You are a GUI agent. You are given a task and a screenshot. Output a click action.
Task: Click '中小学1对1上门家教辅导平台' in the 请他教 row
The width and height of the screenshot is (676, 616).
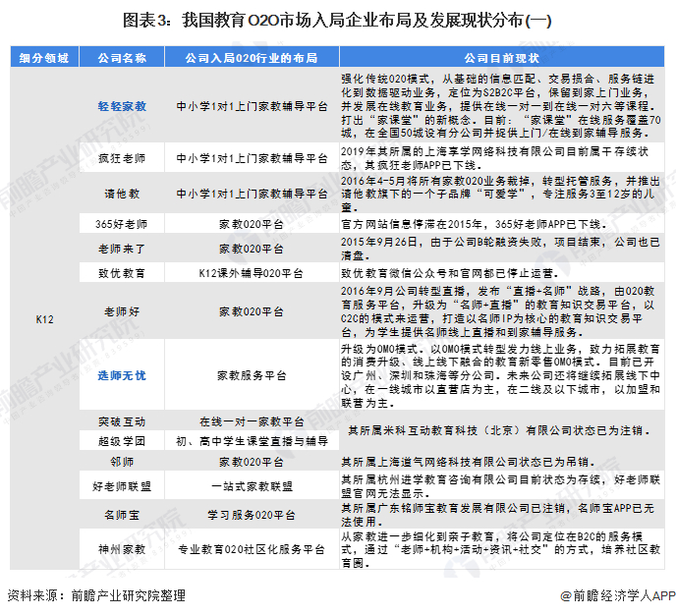pyautogui.click(x=252, y=194)
